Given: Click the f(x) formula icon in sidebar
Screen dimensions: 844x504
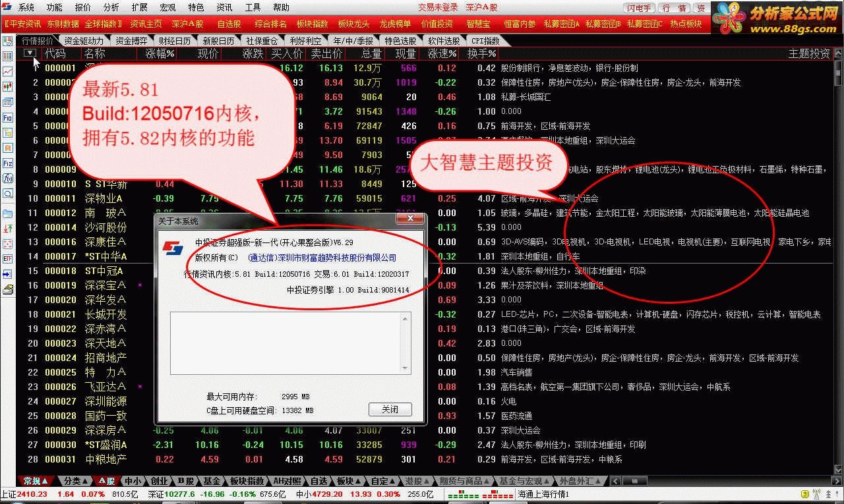Looking at the screenshot, I should [x=7, y=178].
